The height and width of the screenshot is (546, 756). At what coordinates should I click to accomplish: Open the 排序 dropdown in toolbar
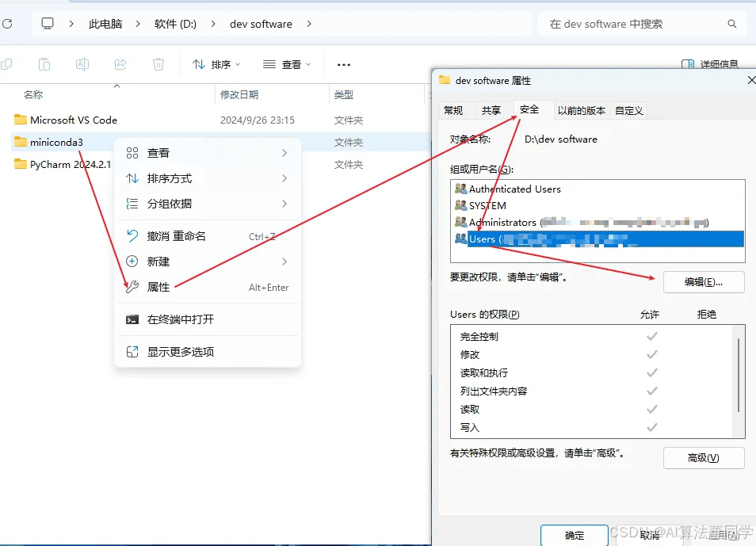[x=216, y=65]
